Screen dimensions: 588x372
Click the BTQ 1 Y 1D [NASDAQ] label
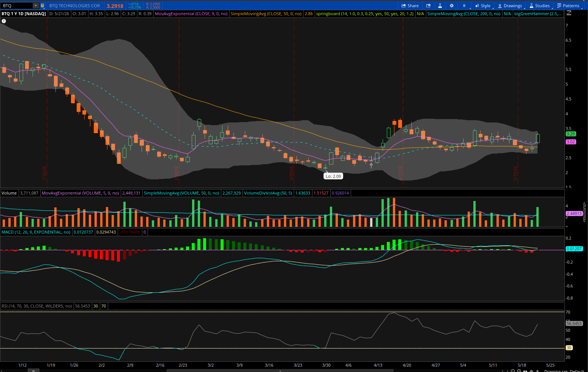(24, 14)
